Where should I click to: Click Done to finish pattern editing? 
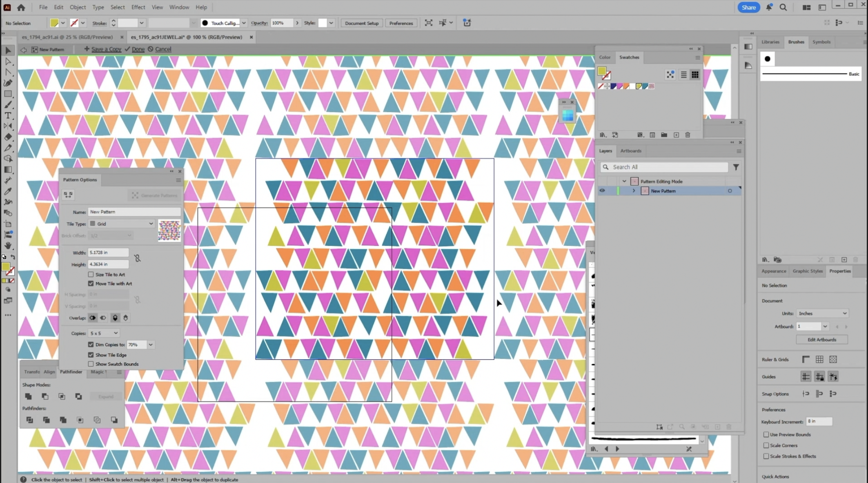coord(138,49)
